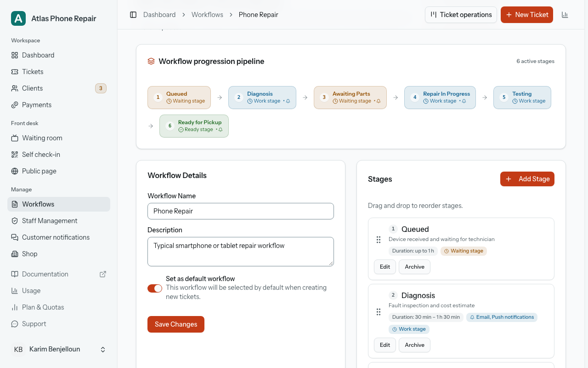Select the Ready for Pickup pipeline card
588x368 pixels.
coord(194,126)
